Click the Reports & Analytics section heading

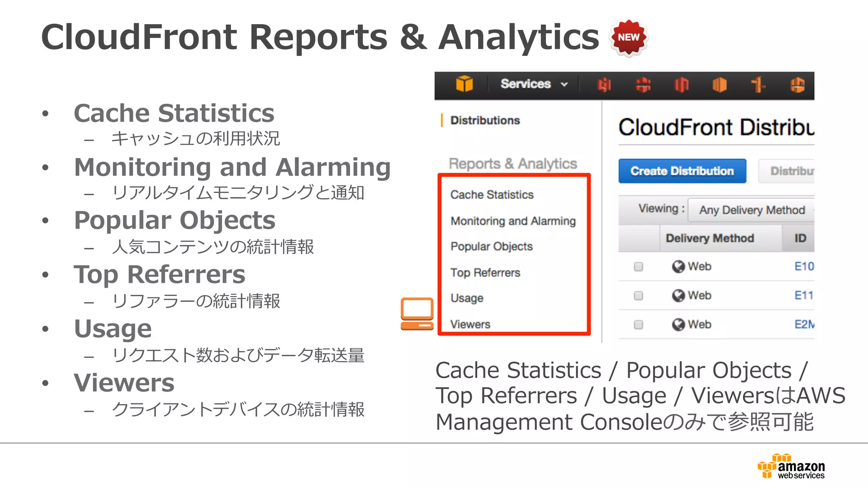pos(513,164)
